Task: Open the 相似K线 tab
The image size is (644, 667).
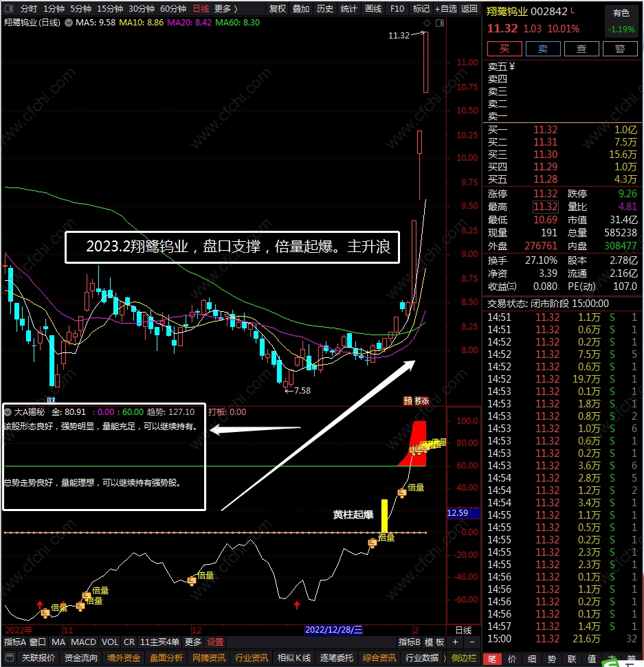Action: point(293,657)
